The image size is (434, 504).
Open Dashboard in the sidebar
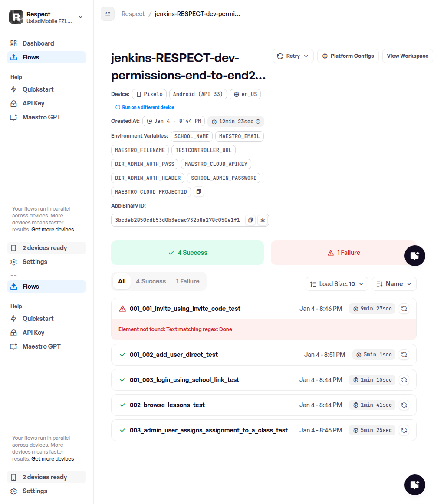click(38, 43)
